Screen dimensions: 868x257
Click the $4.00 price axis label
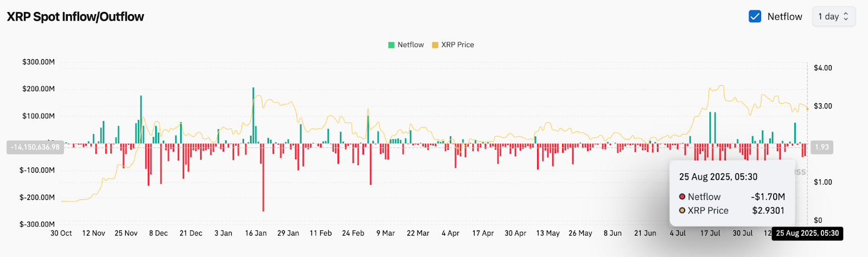coord(823,68)
